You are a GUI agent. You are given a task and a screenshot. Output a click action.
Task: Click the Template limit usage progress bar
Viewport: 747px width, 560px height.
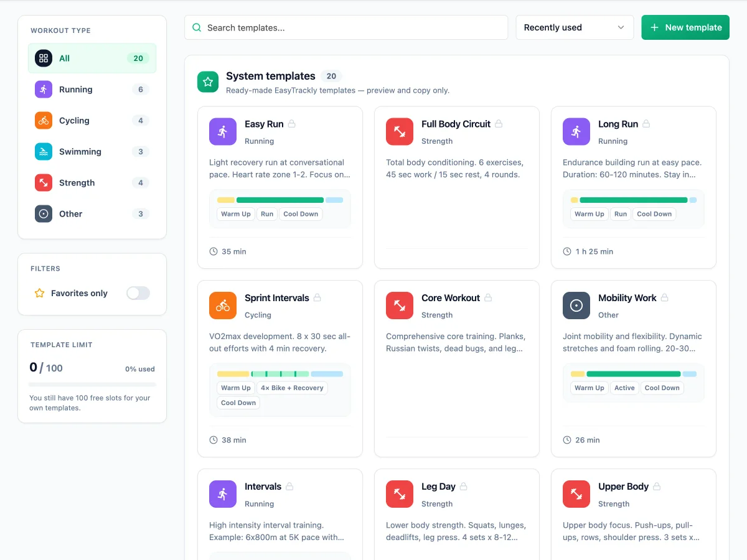pyautogui.click(x=92, y=385)
